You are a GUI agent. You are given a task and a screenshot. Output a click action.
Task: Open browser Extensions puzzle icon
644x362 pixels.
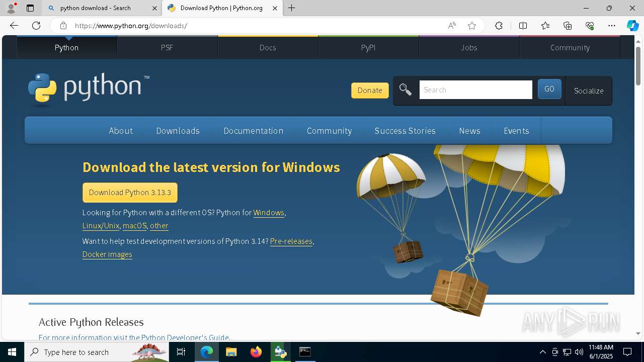point(499,26)
